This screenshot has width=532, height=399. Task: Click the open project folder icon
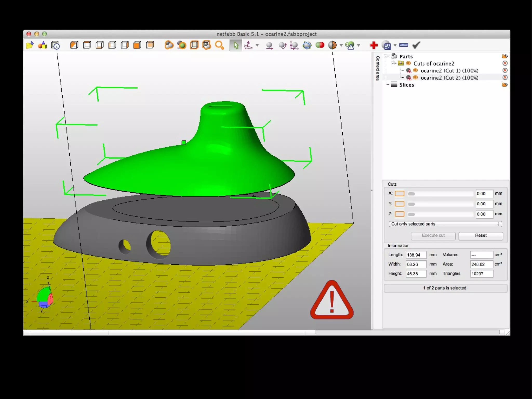coord(30,45)
